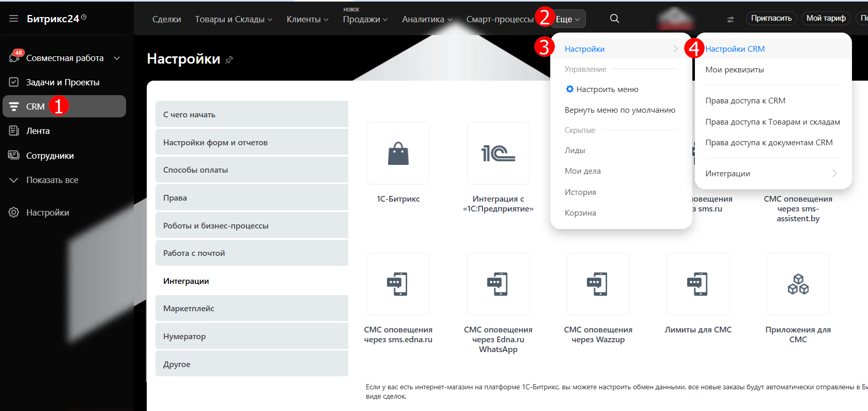This screenshot has width=868, height=411.
Task: Expand the Интеграции submenu arrow
Action: (x=834, y=173)
